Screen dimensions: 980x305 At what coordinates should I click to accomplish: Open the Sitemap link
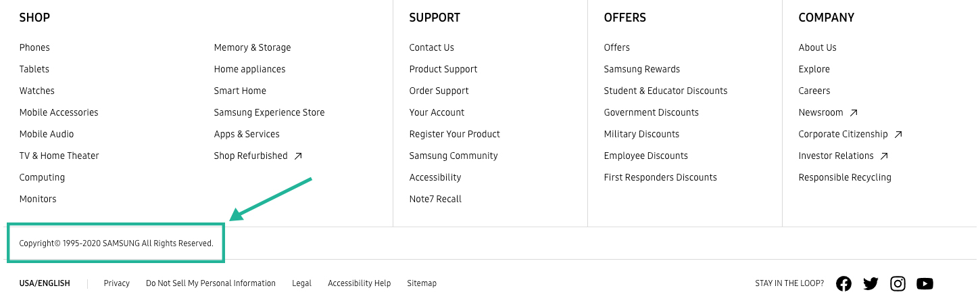pos(421,283)
